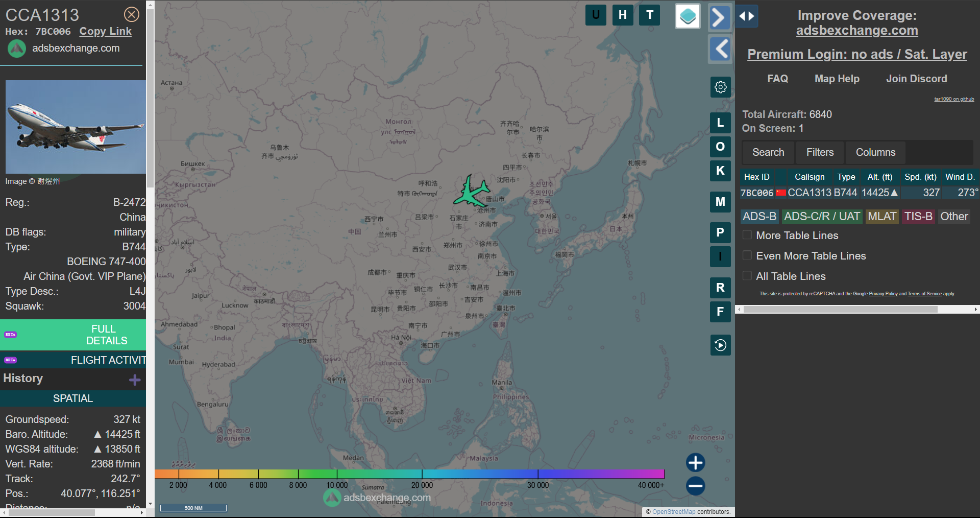Click the info panel vertical scrollbar
The width and height of the screenshot is (980, 518).
pos(150,97)
